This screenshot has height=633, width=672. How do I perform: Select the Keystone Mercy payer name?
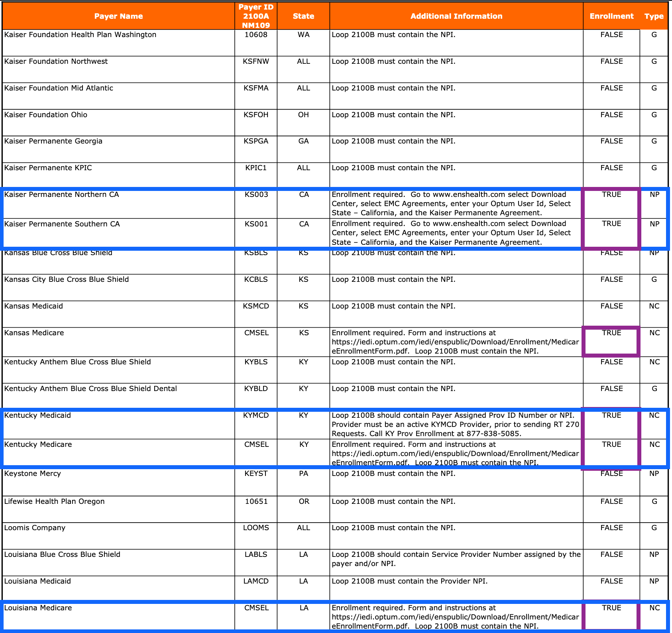33,474
